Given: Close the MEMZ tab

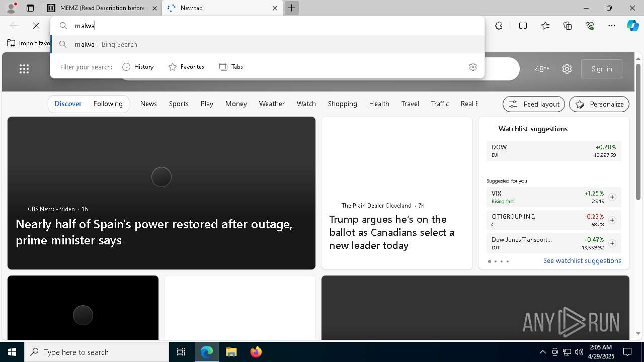Looking at the screenshot, I should 154,8.
